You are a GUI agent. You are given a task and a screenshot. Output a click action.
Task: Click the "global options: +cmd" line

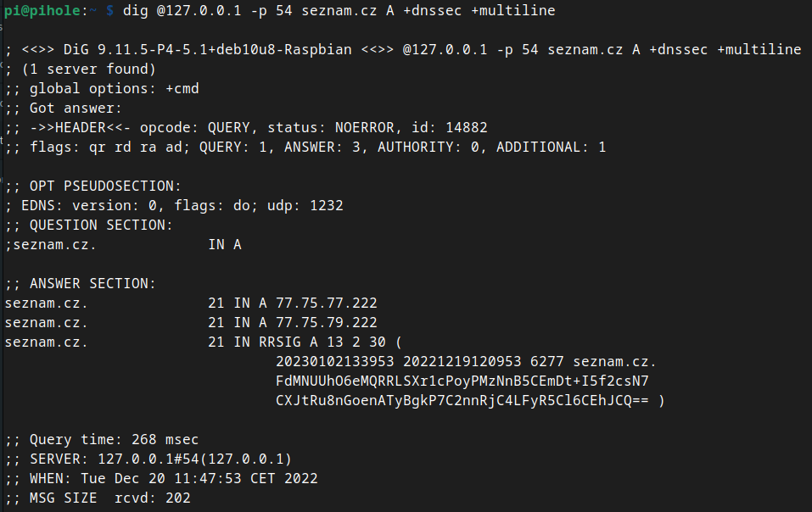pyautogui.click(x=102, y=88)
